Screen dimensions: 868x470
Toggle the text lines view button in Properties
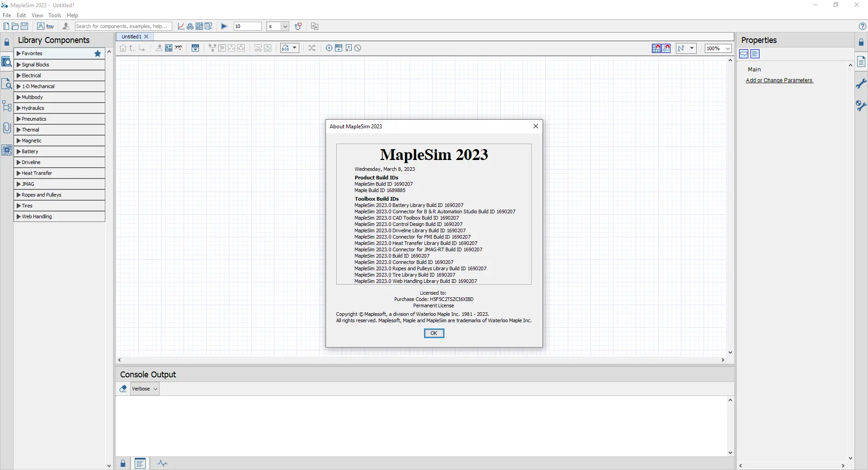(x=755, y=54)
